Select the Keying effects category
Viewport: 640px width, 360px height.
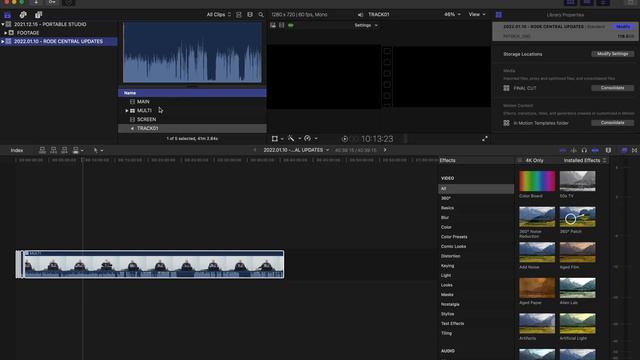[x=447, y=266]
